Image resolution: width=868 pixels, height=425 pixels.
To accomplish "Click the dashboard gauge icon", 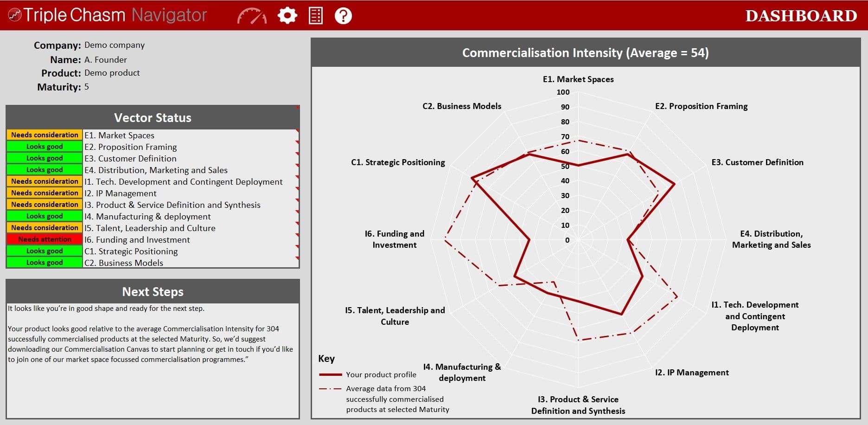I will point(251,16).
